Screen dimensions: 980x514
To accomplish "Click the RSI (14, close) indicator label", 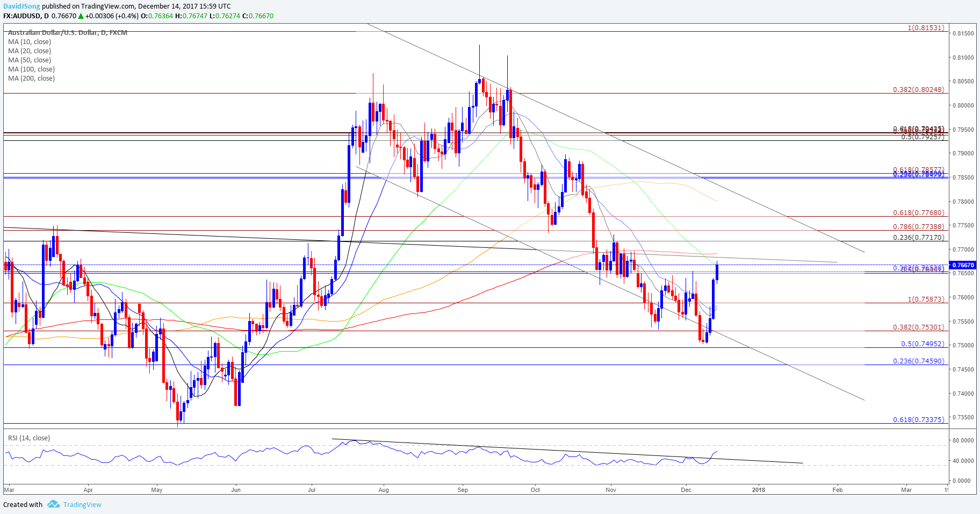I will click(29, 438).
